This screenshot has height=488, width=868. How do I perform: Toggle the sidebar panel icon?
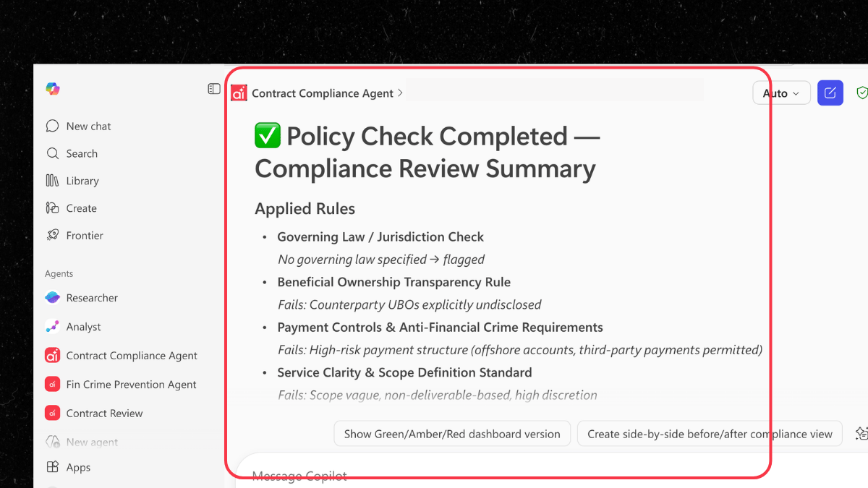point(214,89)
